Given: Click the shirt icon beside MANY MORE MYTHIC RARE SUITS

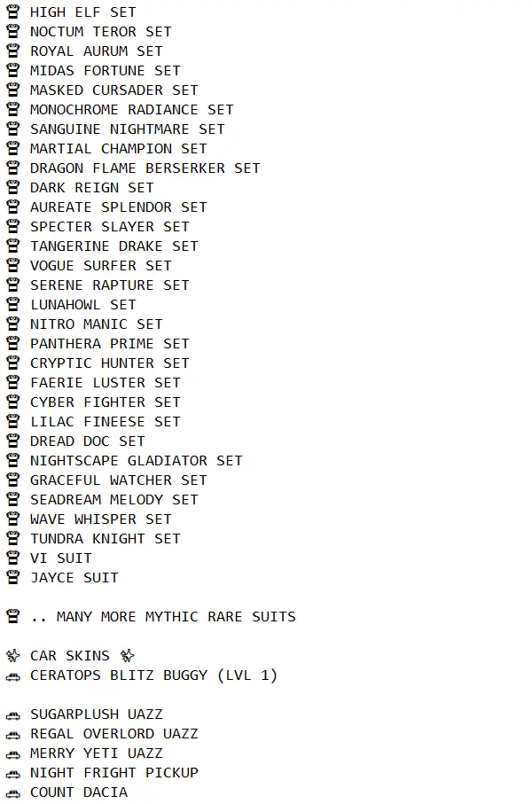Looking at the screenshot, I should [12, 617].
